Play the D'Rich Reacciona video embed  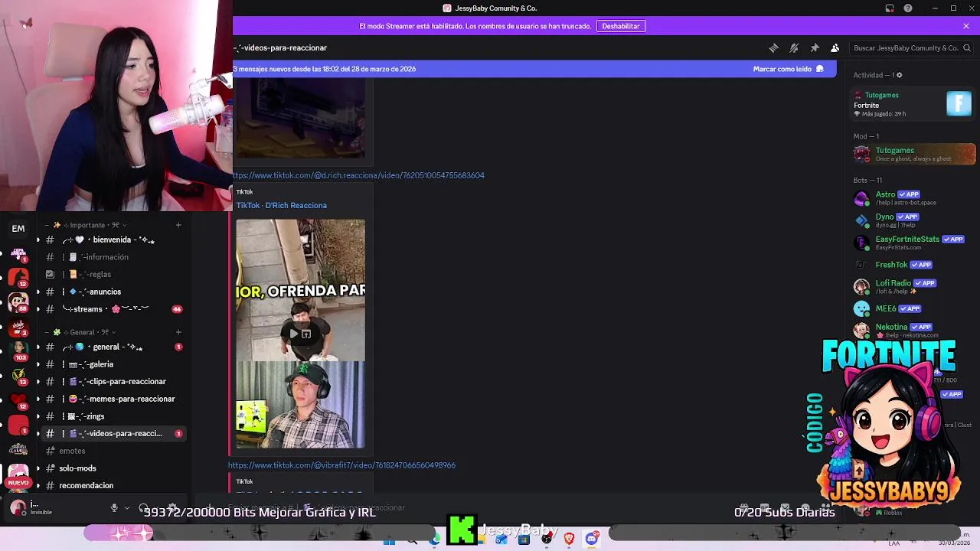coord(293,334)
